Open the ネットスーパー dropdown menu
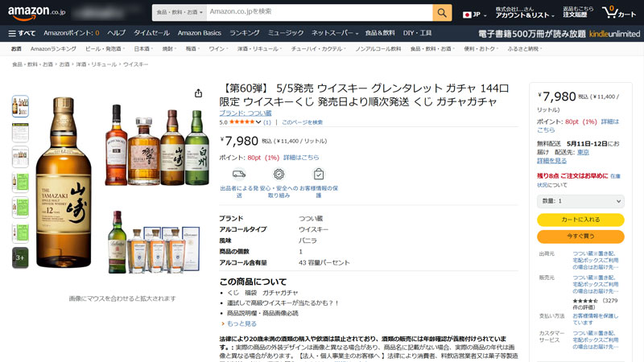 coord(334,33)
